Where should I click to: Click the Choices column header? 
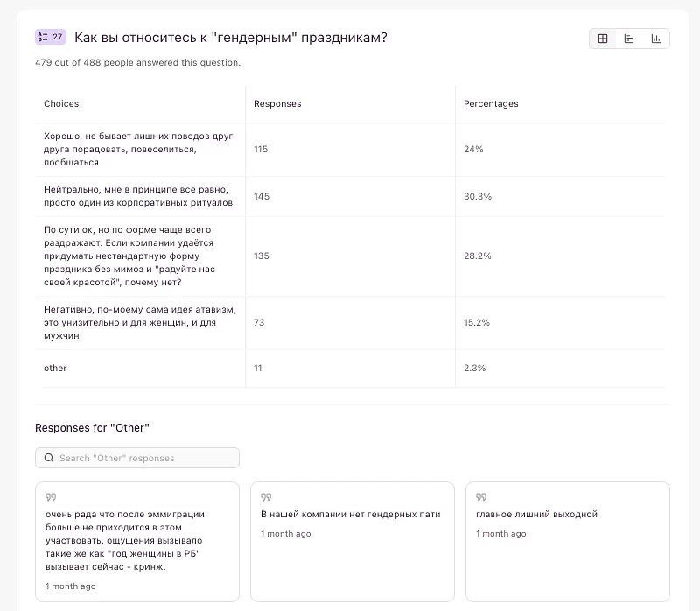click(x=61, y=103)
